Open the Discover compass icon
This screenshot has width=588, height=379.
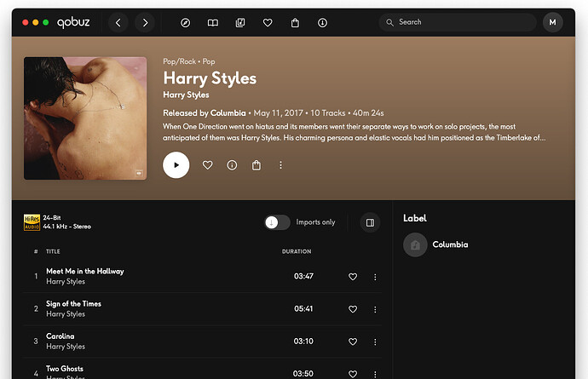coord(185,23)
